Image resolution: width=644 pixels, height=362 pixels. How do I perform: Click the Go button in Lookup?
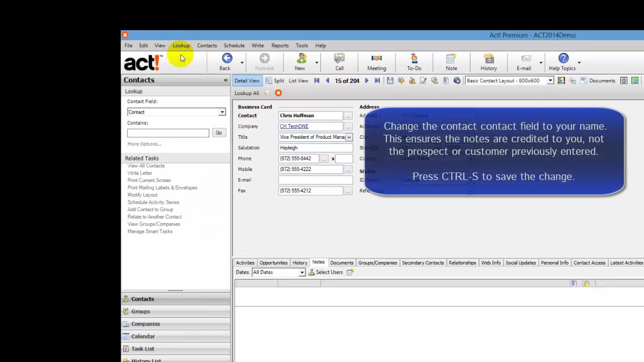[219, 133]
